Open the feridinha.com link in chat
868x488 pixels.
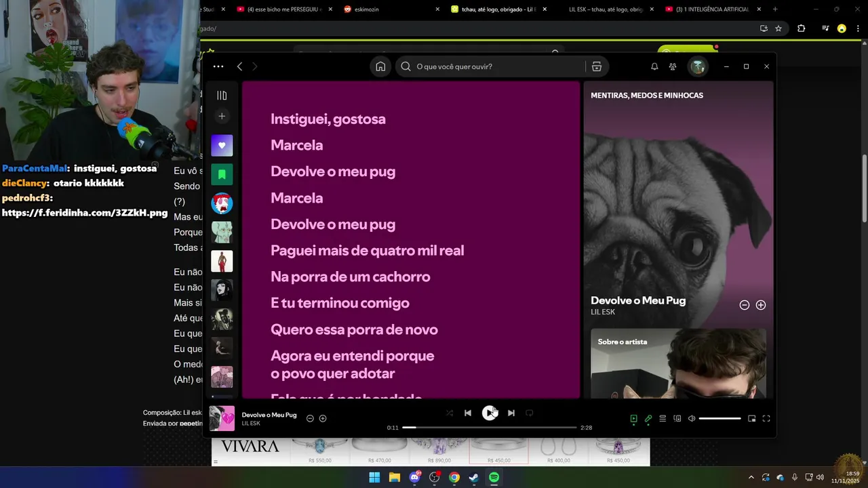coord(85,213)
